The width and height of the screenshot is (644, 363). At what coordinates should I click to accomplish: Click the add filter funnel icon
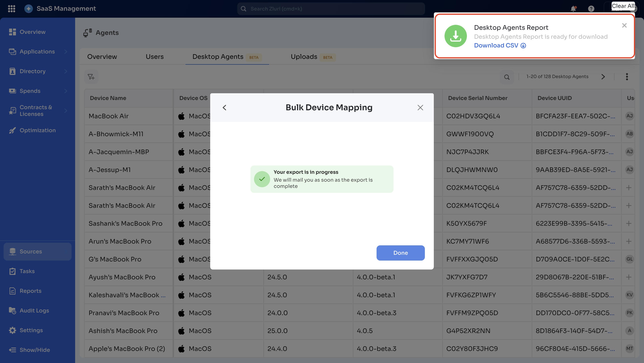coord(91,77)
